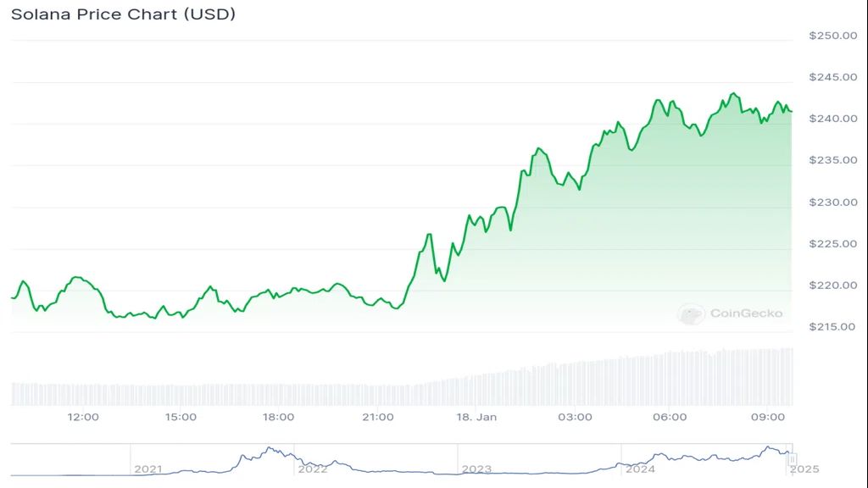Click the 18:00 time axis label

(x=278, y=417)
